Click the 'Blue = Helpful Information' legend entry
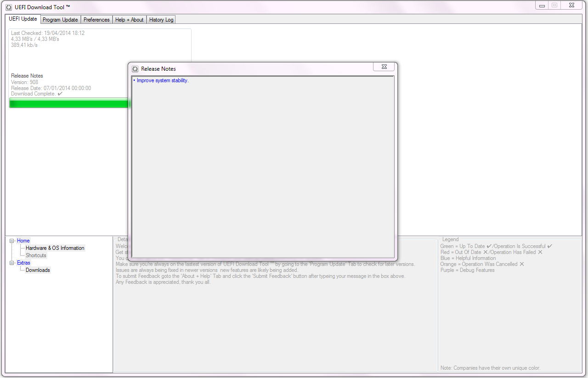 coord(468,258)
